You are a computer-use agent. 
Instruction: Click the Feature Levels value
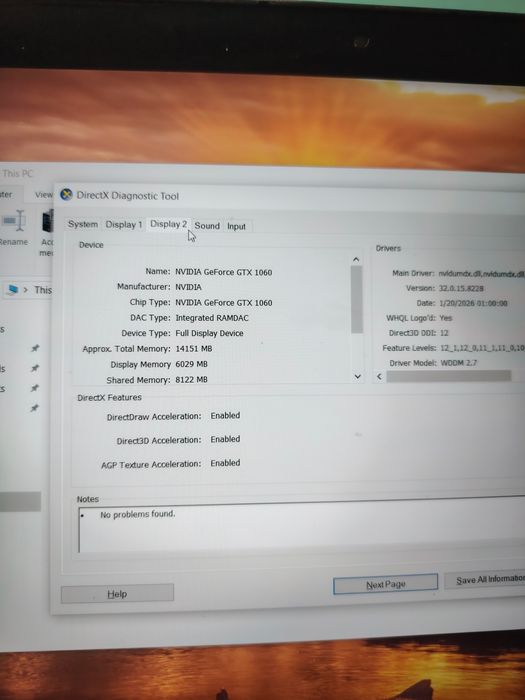[x=482, y=348]
